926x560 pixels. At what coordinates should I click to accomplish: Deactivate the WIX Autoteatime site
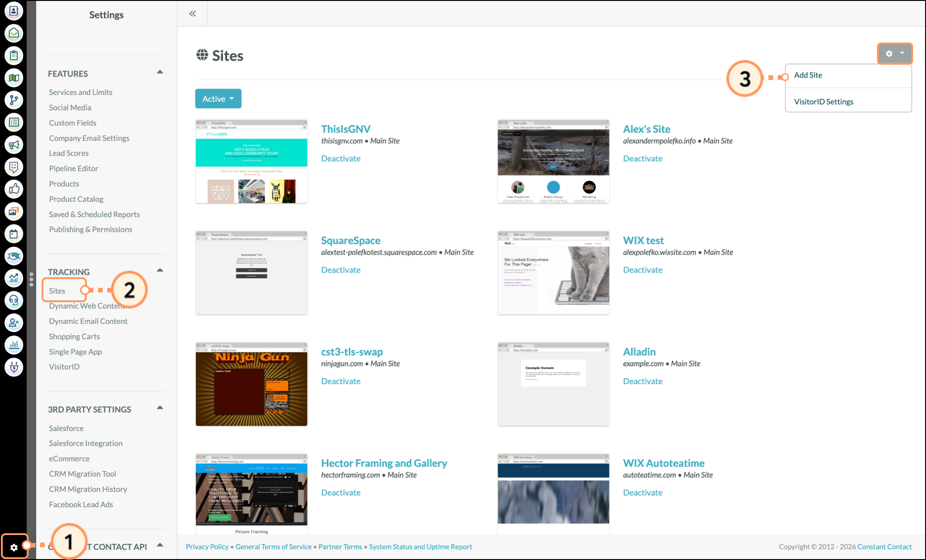pos(642,492)
